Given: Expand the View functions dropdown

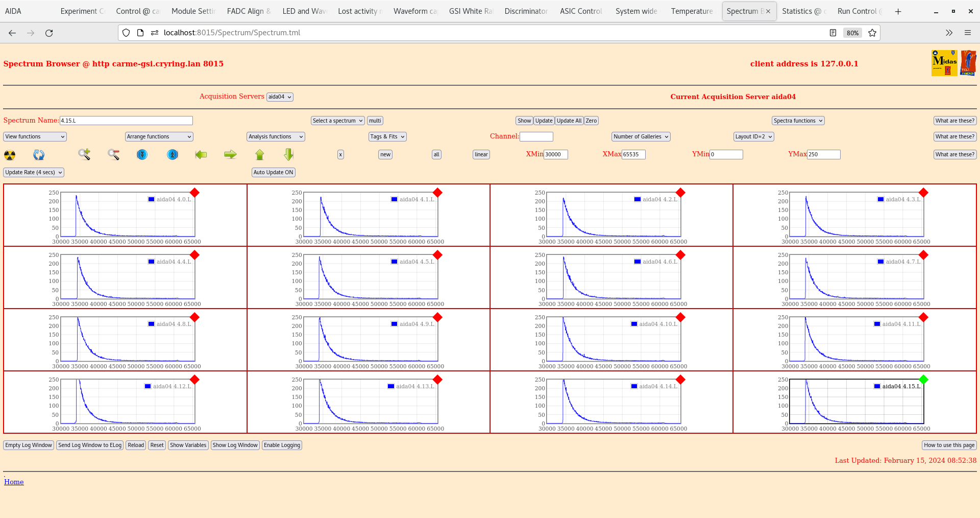Looking at the screenshot, I should (x=35, y=137).
